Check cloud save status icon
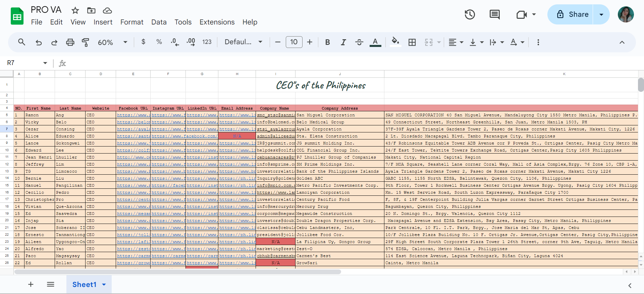644x294 pixels. (107, 10)
